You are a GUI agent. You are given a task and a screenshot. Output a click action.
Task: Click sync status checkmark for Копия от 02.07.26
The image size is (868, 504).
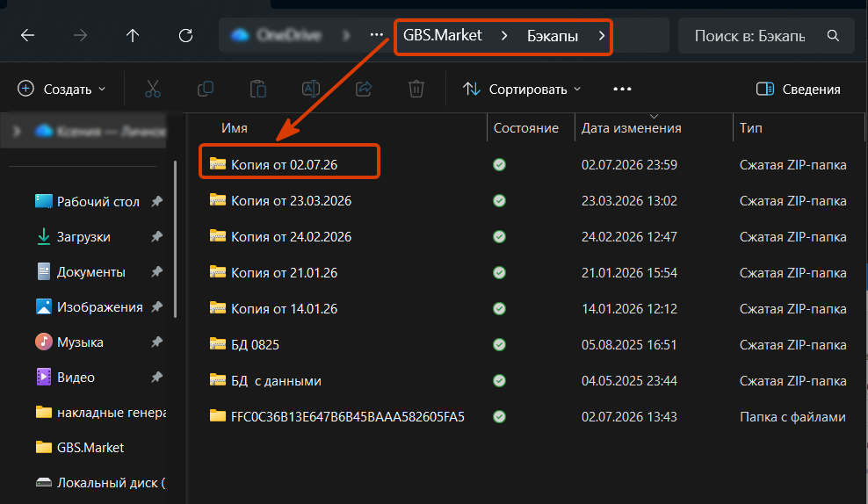pyautogui.click(x=499, y=165)
